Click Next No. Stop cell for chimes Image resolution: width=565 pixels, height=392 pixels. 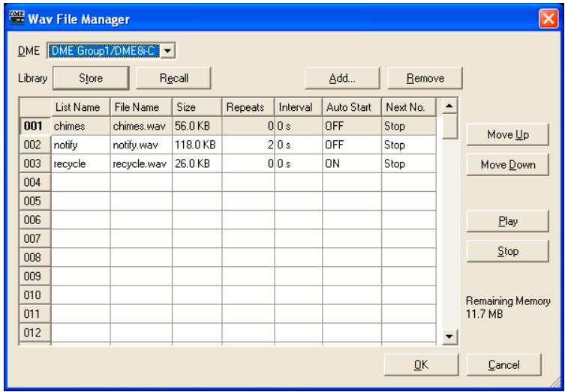tap(409, 126)
